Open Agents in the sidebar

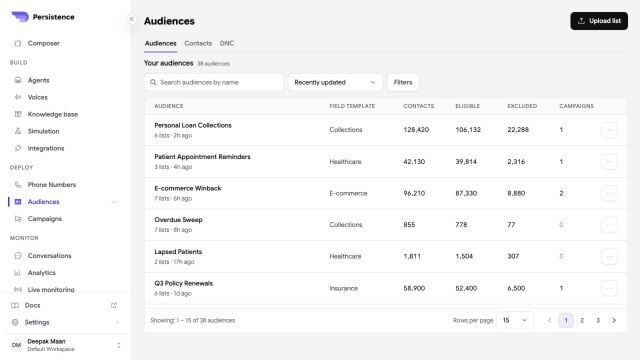[x=38, y=80]
